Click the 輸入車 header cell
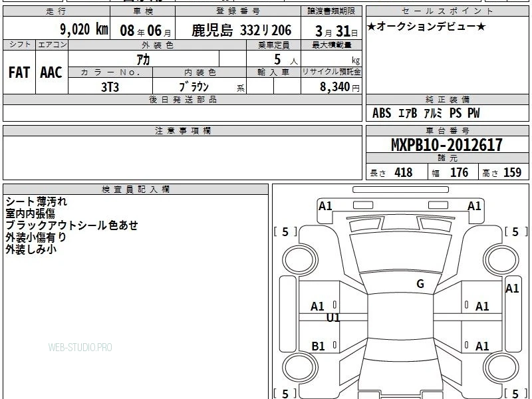 point(273,72)
